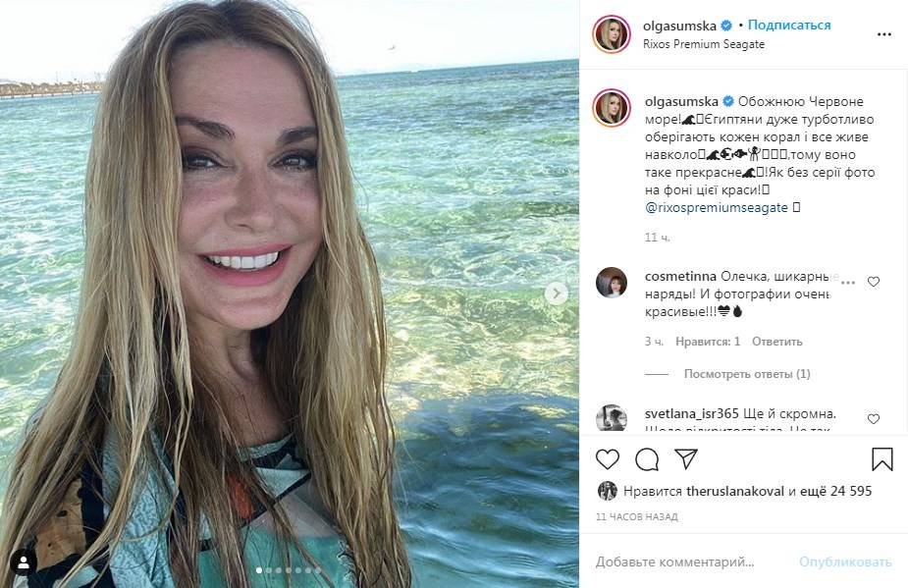Open the Rixos Premium Seagate location
This screenshot has height=588, width=908.
point(704,44)
